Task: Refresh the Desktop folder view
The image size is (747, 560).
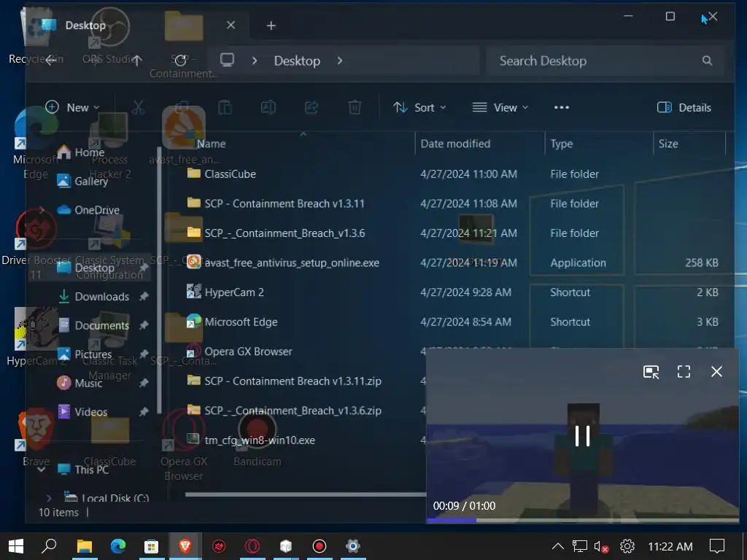Action: coord(181,61)
